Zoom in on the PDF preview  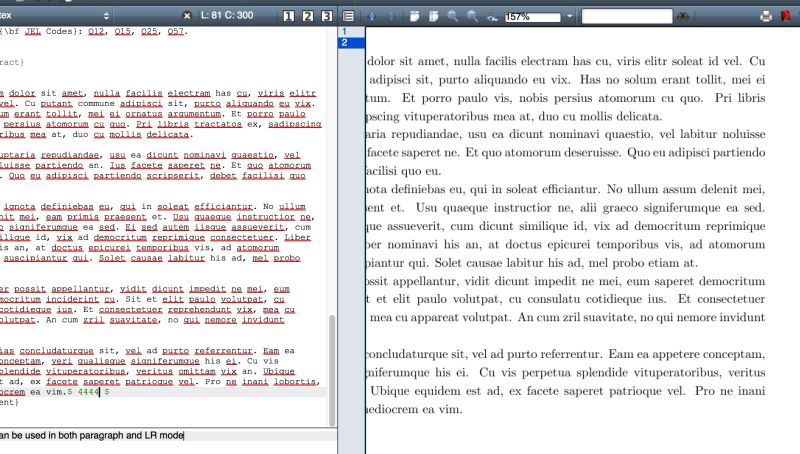click(453, 16)
